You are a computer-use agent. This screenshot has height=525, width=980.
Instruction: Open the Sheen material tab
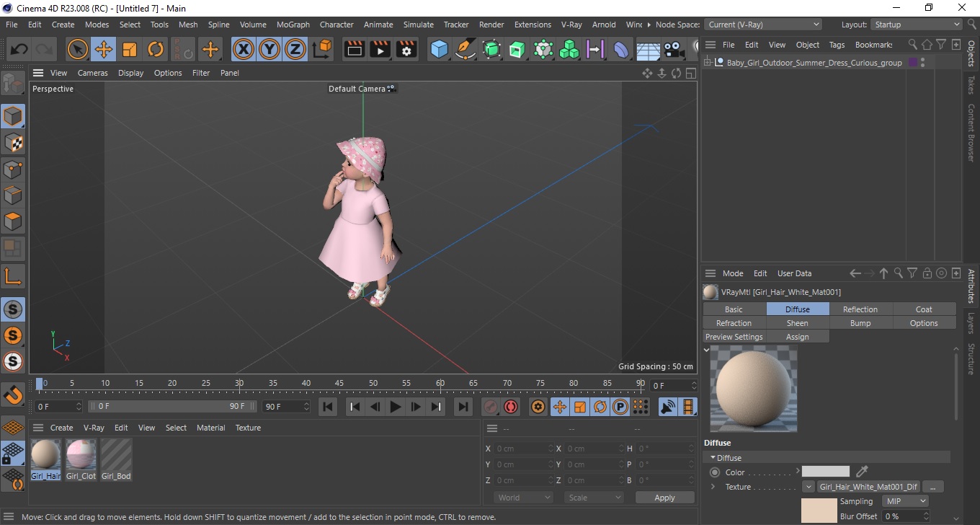point(798,323)
